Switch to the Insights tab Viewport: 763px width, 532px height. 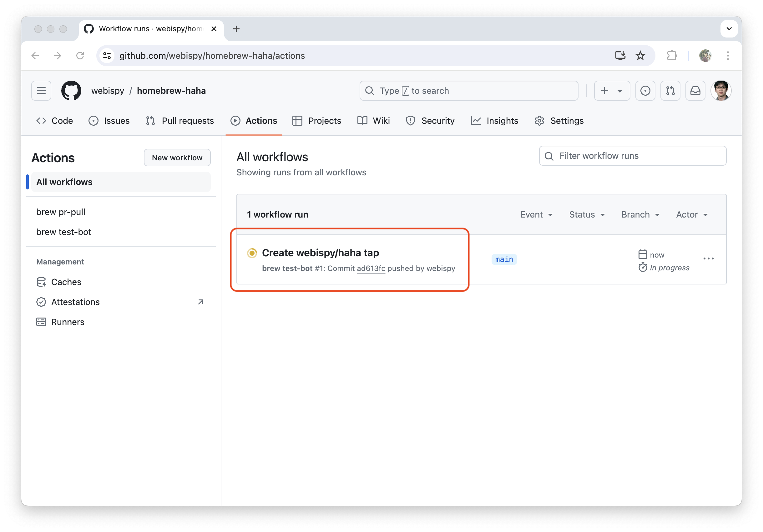pos(494,121)
